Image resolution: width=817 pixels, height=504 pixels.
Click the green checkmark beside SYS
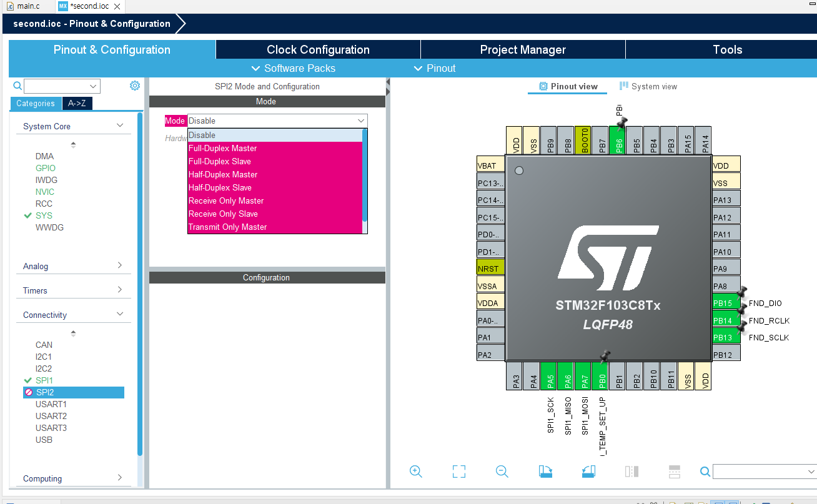tap(27, 215)
